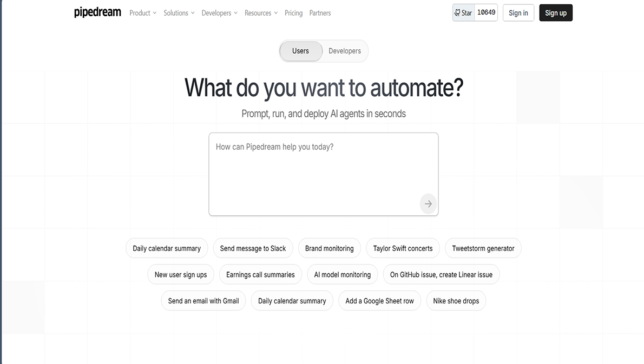Choose the Nike shoe drops suggestion
Viewport: 644px width, 364px height.
click(456, 301)
